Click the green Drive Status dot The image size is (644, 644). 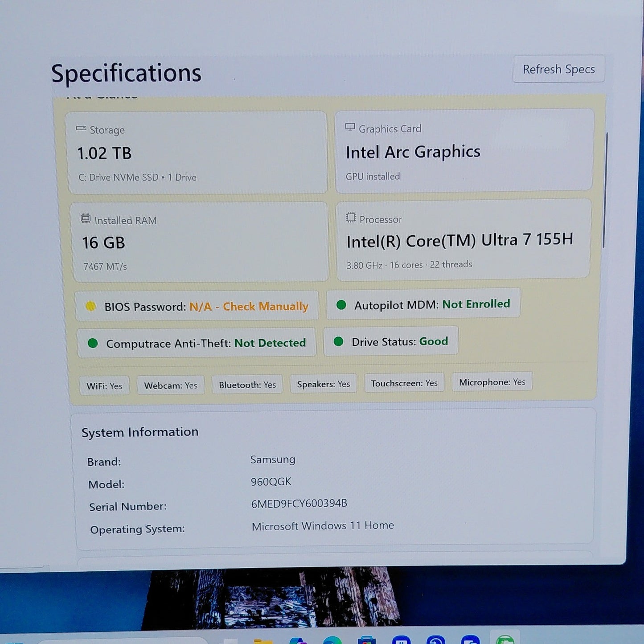[339, 342]
